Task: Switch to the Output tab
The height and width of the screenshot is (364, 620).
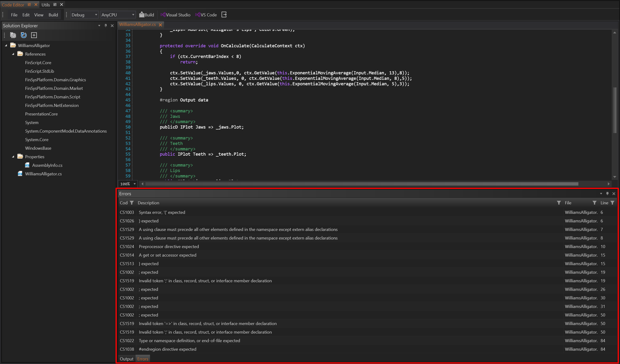Action: coord(126,359)
